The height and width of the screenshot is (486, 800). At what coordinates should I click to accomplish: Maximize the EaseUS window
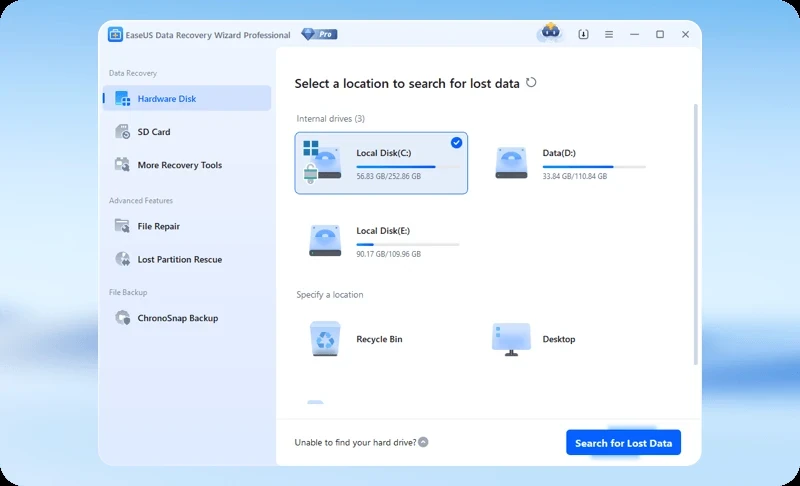pos(660,34)
